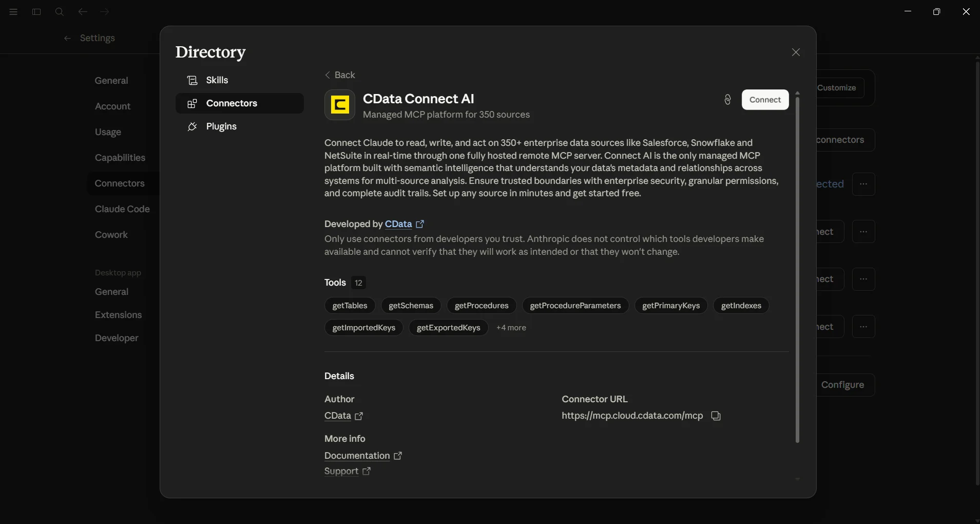
Task: Select the getIndexes tool chip
Action: pos(741,306)
